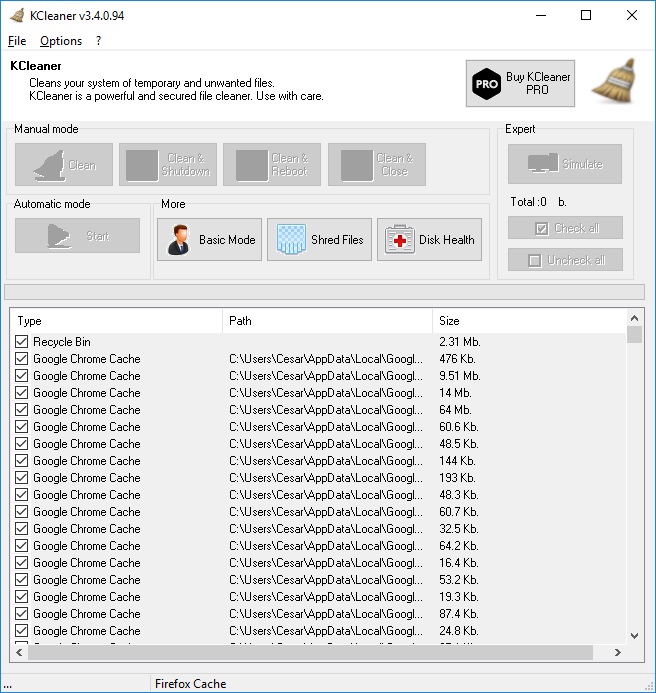Select the 53.2 Kb. size value
Image resolution: width=656 pixels, height=693 pixels.
(x=459, y=580)
